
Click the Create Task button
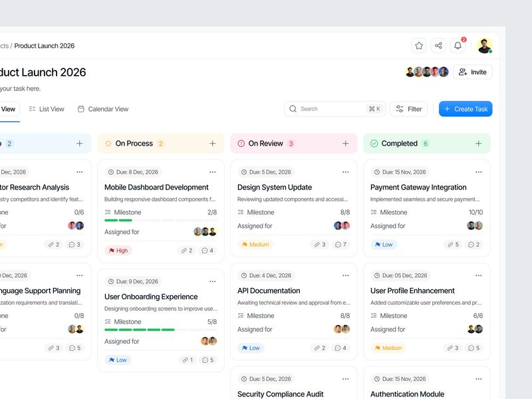click(465, 109)
